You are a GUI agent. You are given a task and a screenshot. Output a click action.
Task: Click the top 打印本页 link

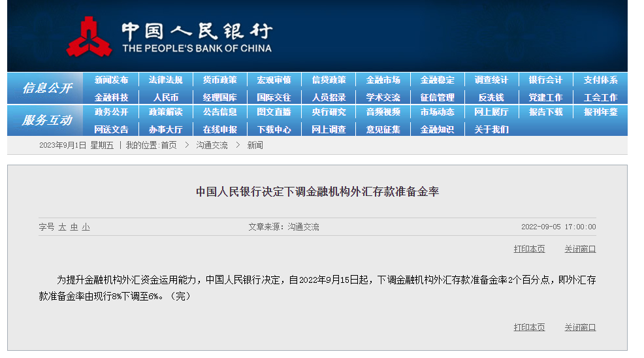(x=529, y=249)
